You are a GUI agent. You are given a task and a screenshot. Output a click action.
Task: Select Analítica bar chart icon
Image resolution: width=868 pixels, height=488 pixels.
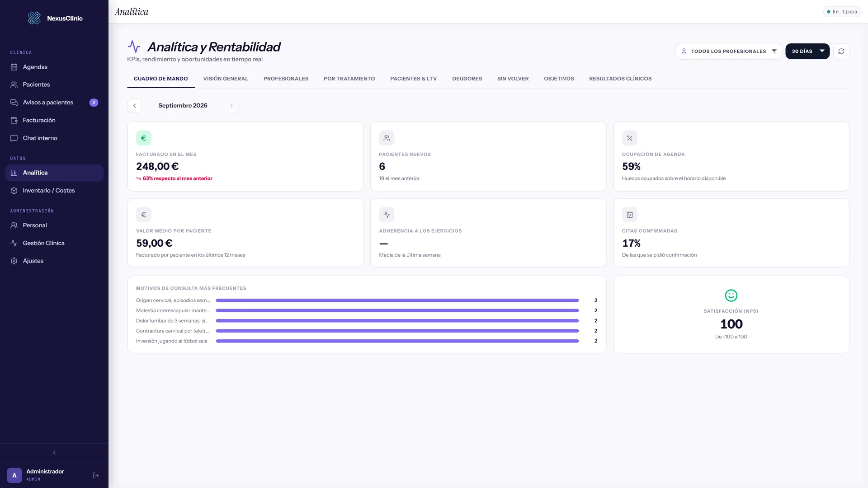(x=14, y=173)
